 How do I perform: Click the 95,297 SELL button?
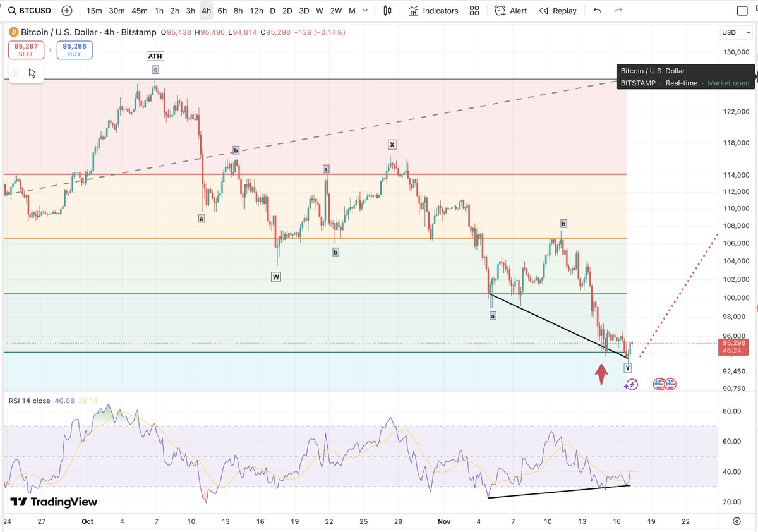tap(25, 50)
